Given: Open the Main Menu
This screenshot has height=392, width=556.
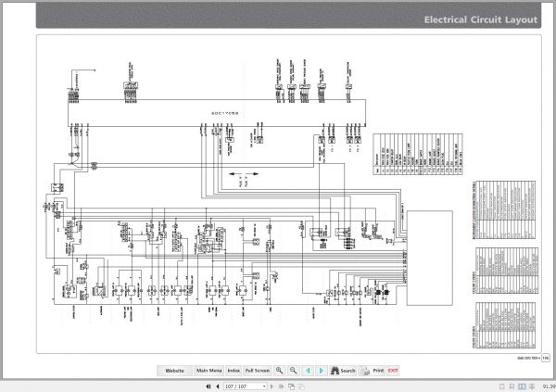Looking at the screenshot, I should [x=208, y=371].
